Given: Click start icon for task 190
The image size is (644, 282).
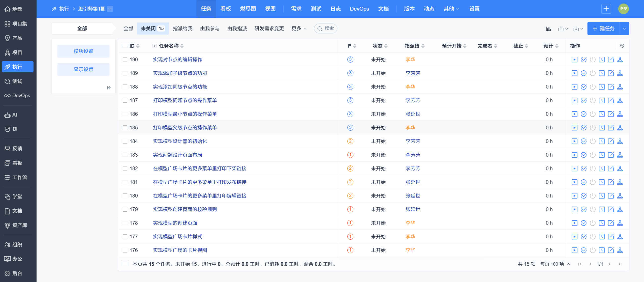Looking at the screenshot, I should pos(574,60).
